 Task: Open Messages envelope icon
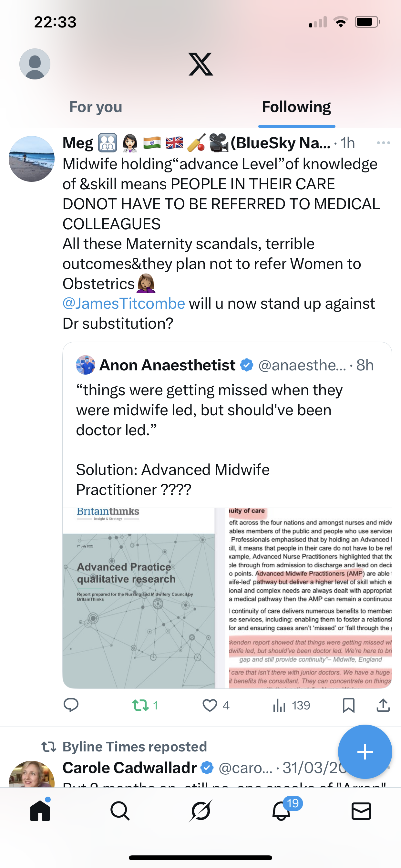pyautogui.click(x=361, y=811)
